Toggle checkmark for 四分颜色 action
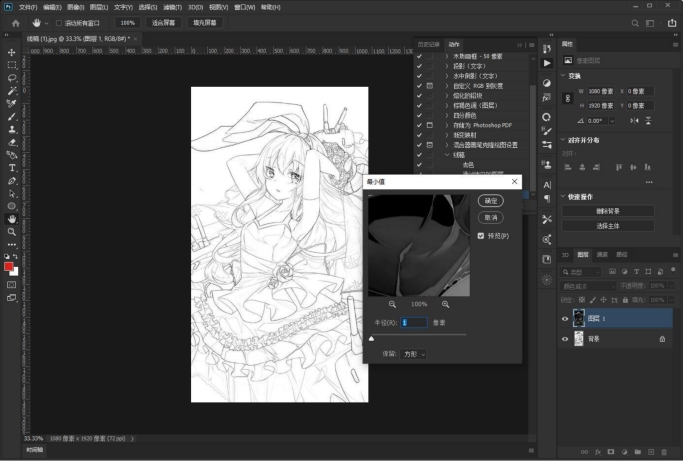The image size is (683, 461). coord(419,115)
